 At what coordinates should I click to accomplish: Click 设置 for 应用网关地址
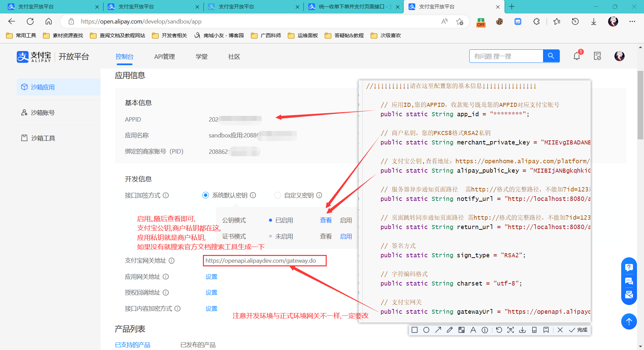pos(211,276)
